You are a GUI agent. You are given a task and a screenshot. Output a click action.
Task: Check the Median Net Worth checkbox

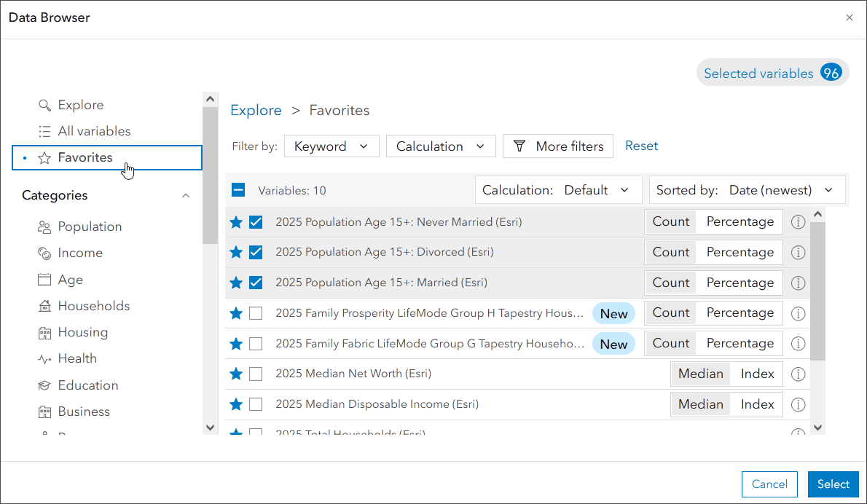click(x=256, y=374)
